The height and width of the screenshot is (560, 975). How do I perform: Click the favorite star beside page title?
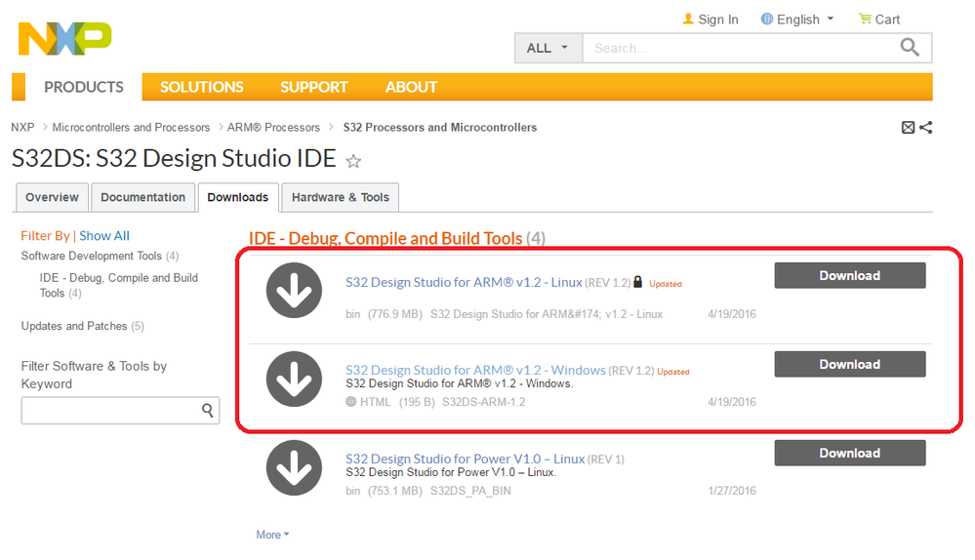tap(353, 162)
